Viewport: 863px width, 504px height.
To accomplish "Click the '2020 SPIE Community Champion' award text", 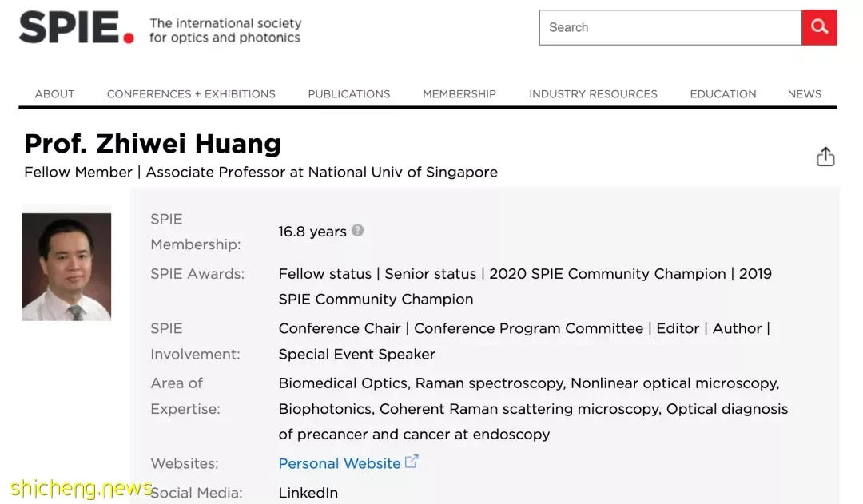I will 607,273.
